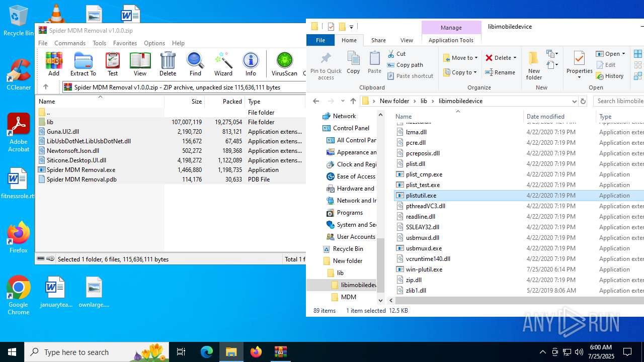This screenshot has width=644, height=362.
Task: Select Spider MDM Removal.exe in WinRAR
Action: coord(170,170)
